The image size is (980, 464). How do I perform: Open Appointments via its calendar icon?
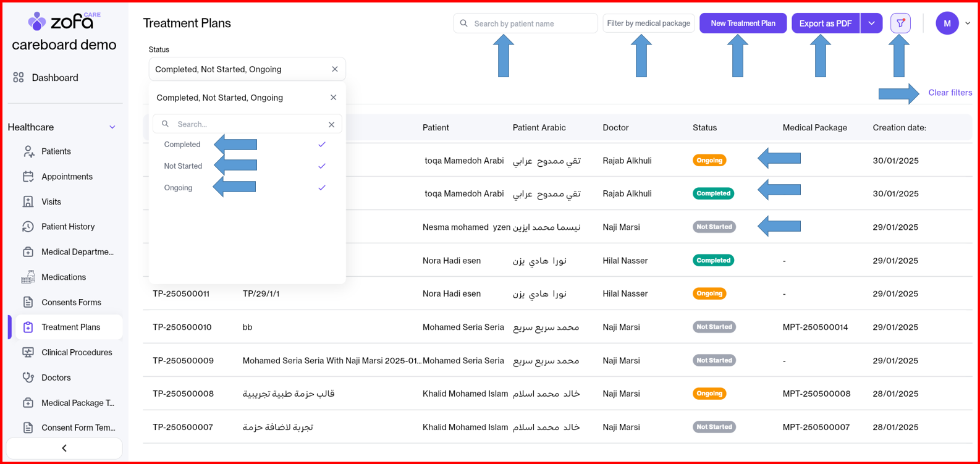click(28, 177)
